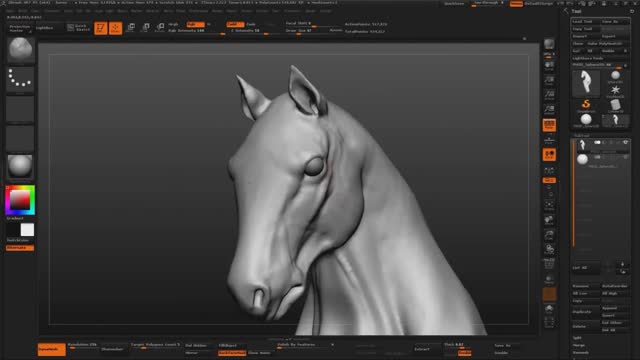Toggle the Floor grid button
The width and height of the screenshot is (640, 360).
coord(549,140)
